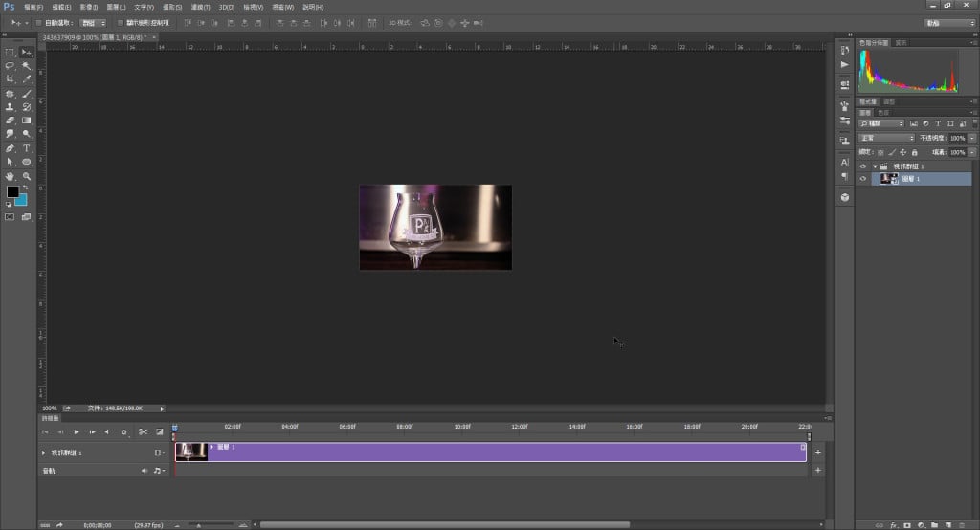The height and width of the screenshot is (530, 980).
Task: Select the Eraser tool
Action: [10, 120]
